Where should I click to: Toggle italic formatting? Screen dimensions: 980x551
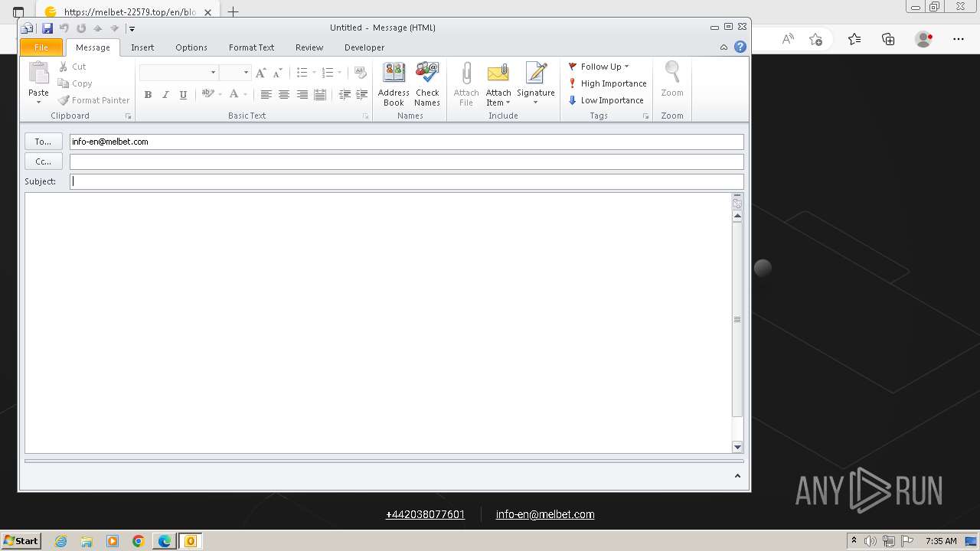coord(165,95)
